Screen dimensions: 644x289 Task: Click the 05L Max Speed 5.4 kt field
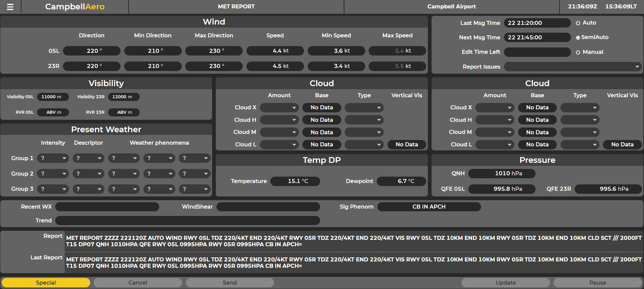pyautogui.click(x=397, y=51)
